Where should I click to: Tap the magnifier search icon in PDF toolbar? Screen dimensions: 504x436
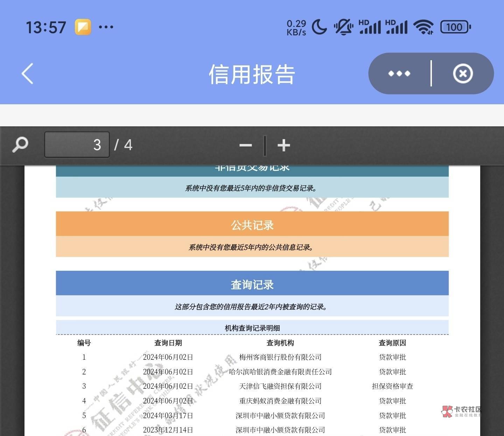(20, 145)
